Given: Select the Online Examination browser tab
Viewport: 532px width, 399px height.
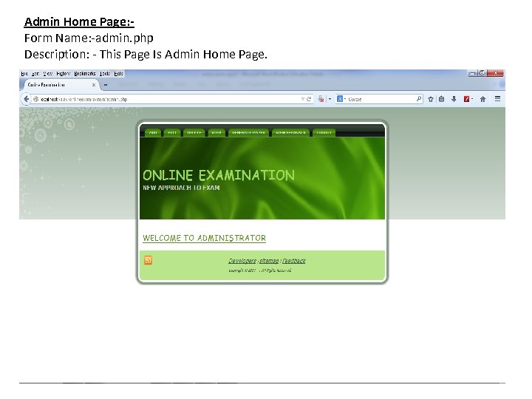Looking at the screenshot, I should coord(60,85).
